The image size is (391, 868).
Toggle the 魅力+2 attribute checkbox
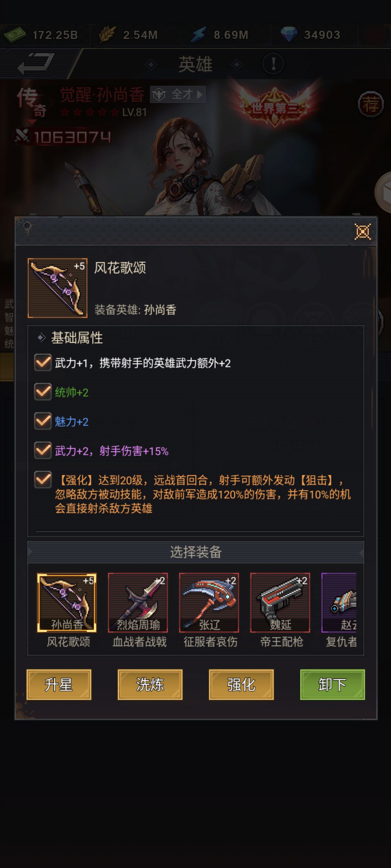pyautogui.click(x=43, y=421)
